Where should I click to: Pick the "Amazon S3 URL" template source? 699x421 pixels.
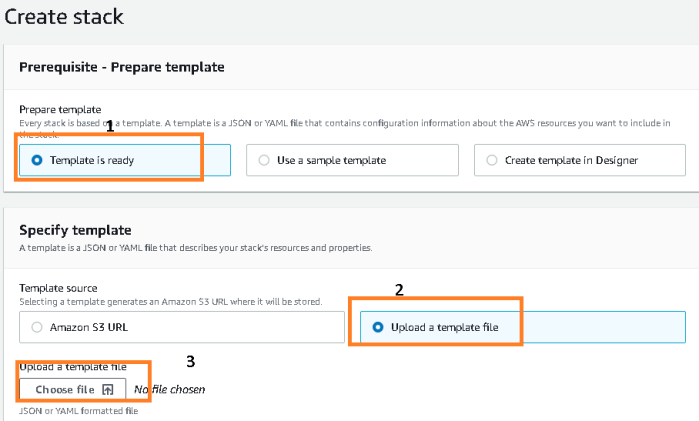(x=37, y=327)
